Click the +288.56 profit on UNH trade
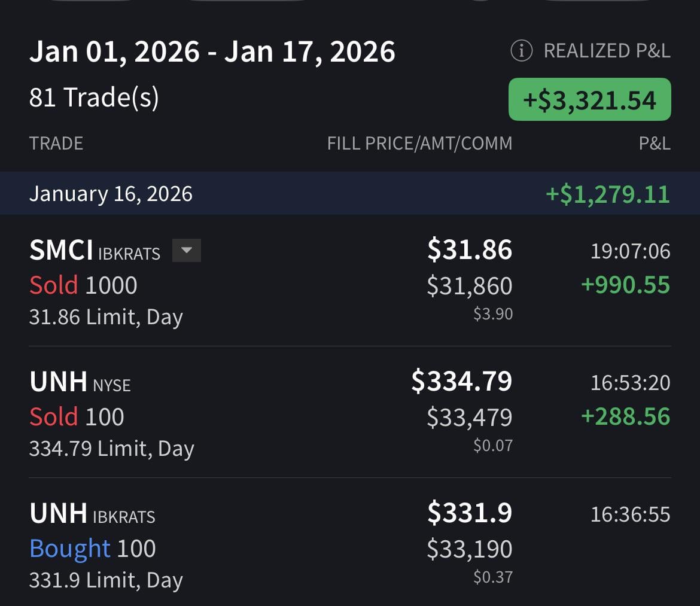This screenshot has width=700, height=606. coord(625,417)
